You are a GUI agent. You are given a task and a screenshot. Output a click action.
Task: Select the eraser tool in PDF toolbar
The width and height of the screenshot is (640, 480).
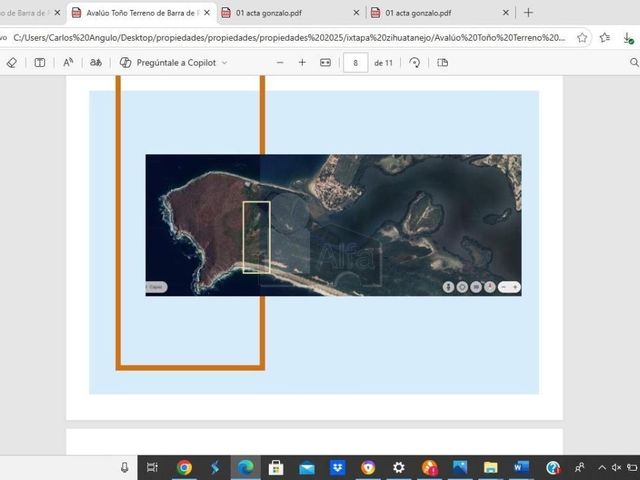coord(12,62)
